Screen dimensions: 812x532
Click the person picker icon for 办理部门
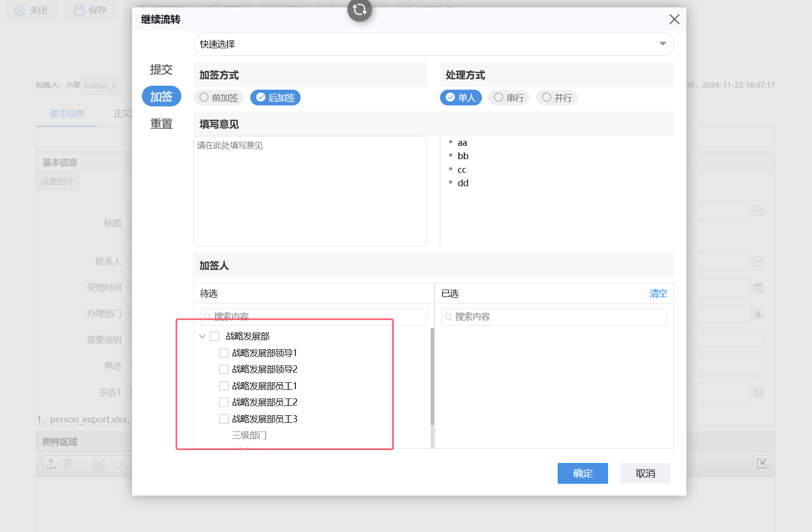coord(758,314)
